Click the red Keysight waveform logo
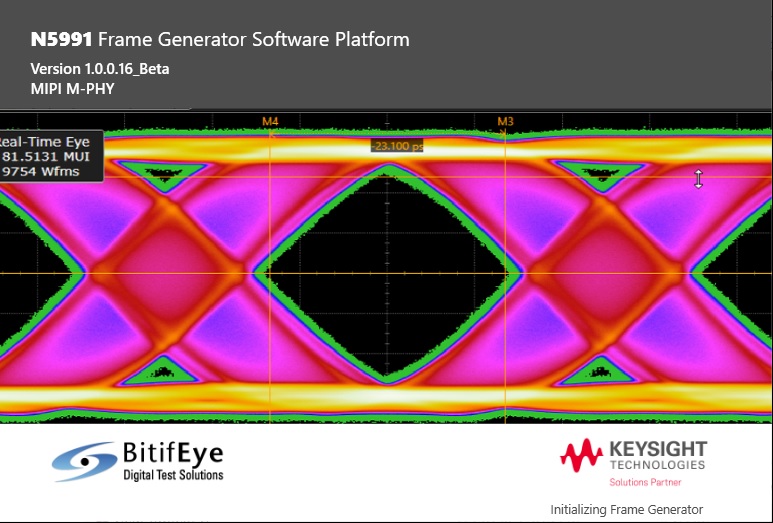Image resolution: width=773 pixels, height=523 pixels. click(x=581, y=455)
